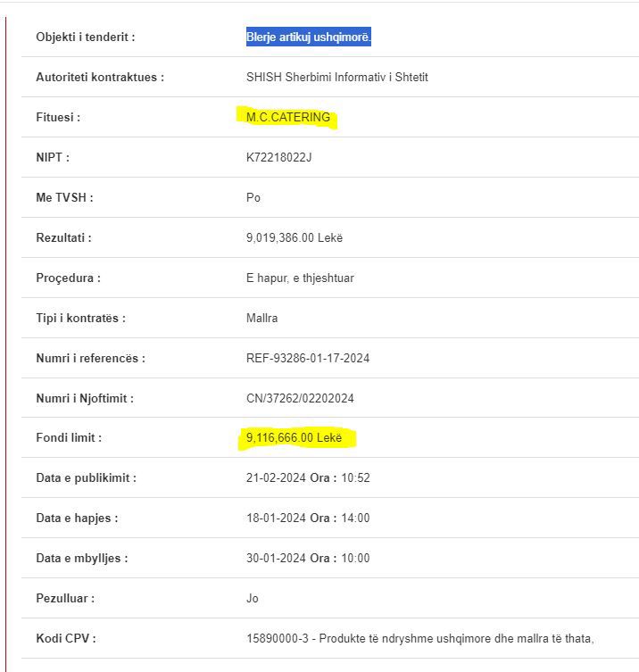639x672 pixels.
Task: Click the reference number REF-93286-01-17-2024
Action: 308,358
